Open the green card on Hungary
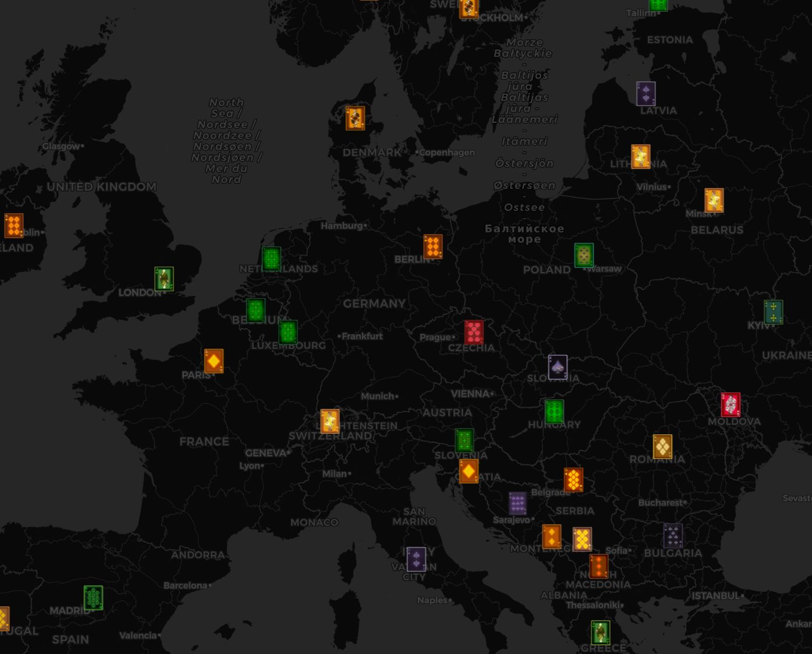The width and height of the screenshot is (812, 654). pyautogui.click(x=554, y=412)
